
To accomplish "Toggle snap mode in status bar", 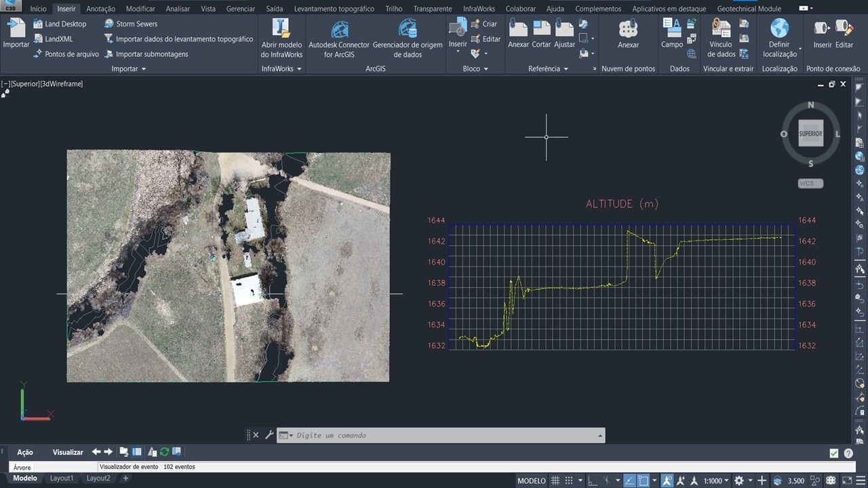I will (x=570, y=481).
